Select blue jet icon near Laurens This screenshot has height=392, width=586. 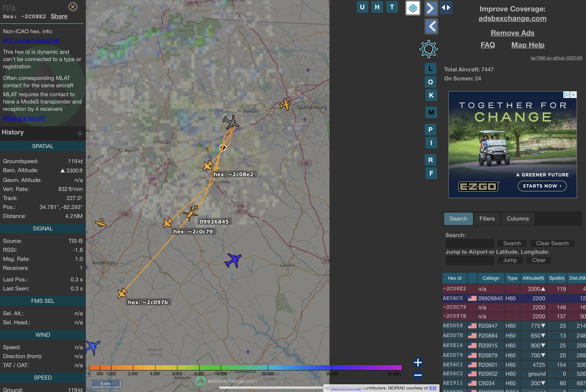[233, 260]
